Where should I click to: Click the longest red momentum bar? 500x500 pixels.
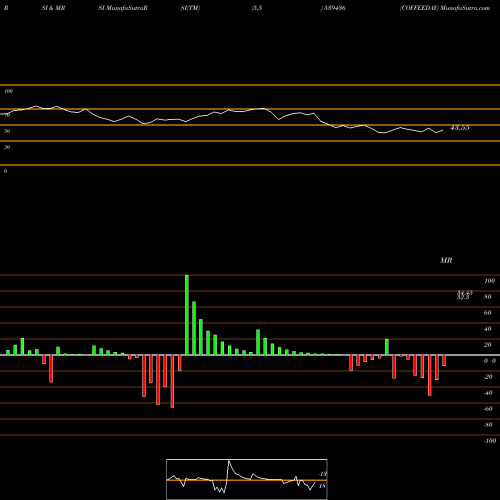pyautogui.click(x=172, y=381)
